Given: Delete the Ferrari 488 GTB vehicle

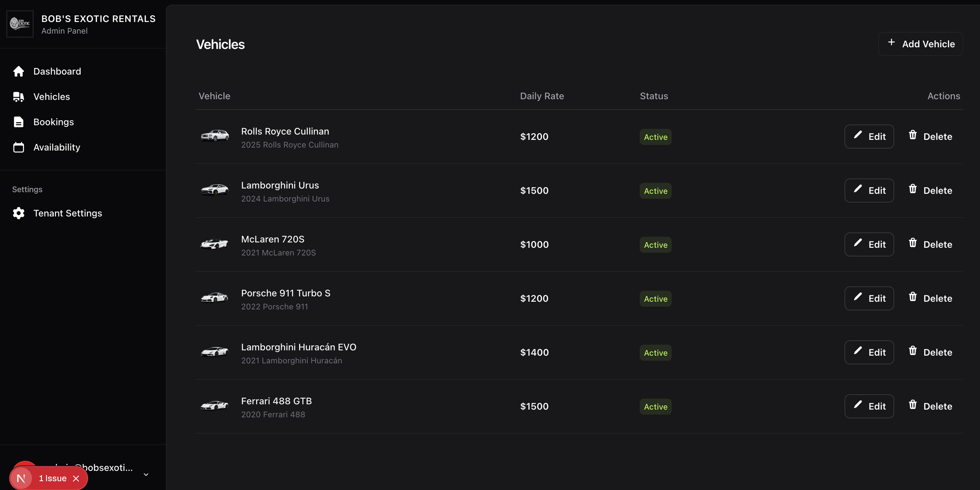Looking at the screenshot, I should point(930,406).
